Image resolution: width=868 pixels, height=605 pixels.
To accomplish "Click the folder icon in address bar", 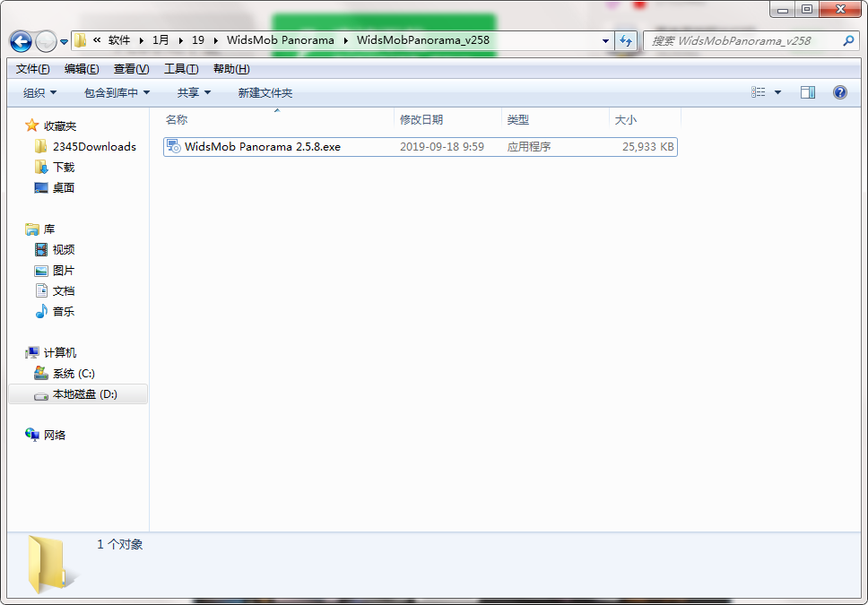I will click(x=81, y=40).
